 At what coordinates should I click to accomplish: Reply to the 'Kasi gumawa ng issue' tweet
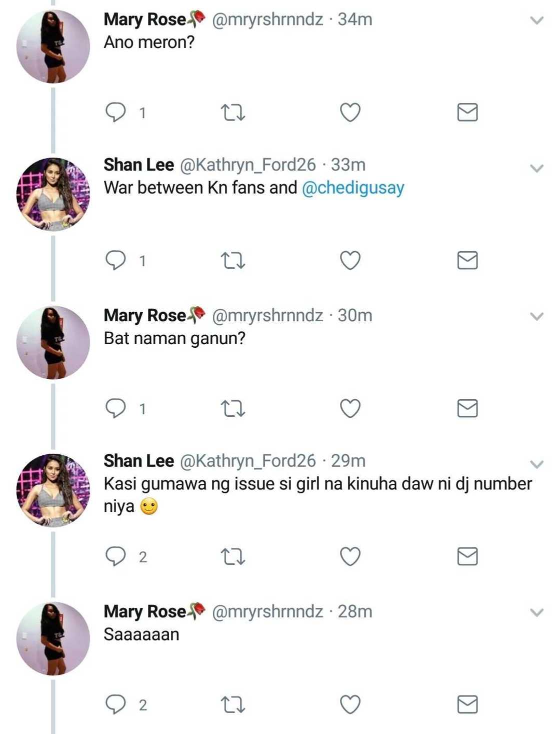(115, 556)
